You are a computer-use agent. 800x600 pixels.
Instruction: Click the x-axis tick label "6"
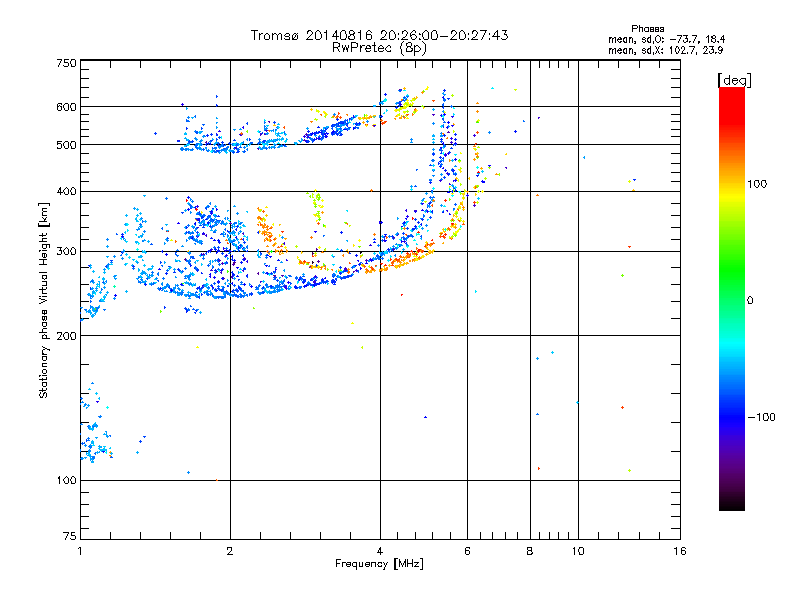point(467,551)
